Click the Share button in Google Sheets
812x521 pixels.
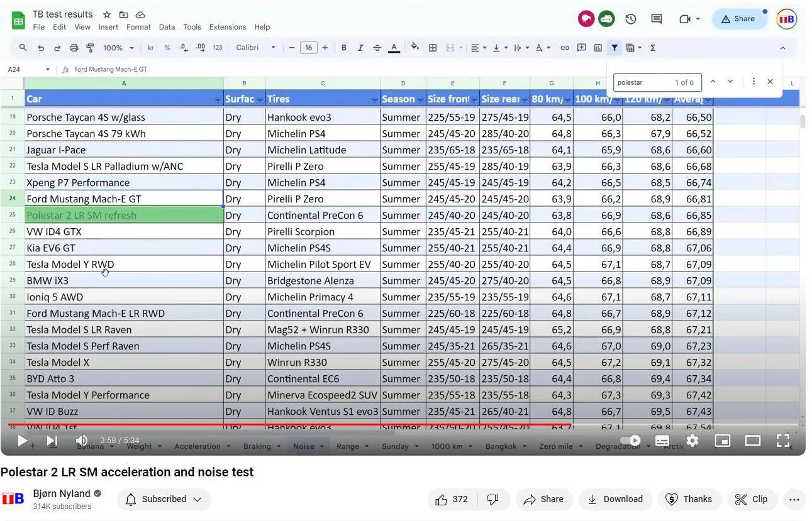[738, 19]
